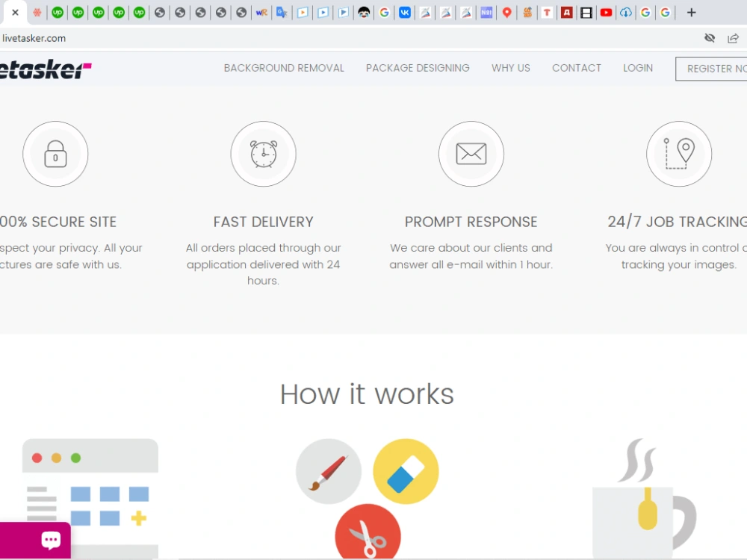
Task: Open the Contact page link
Action: 577,68
